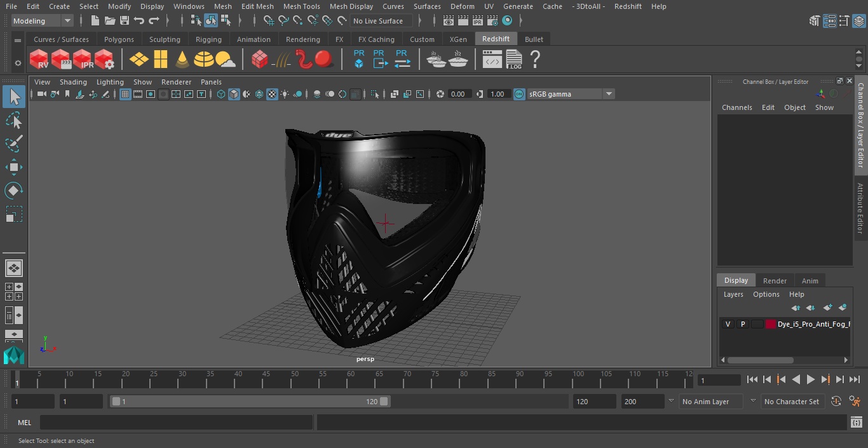
Task: Toggle layer visibility V box
Action: click(x=728, y=324)
